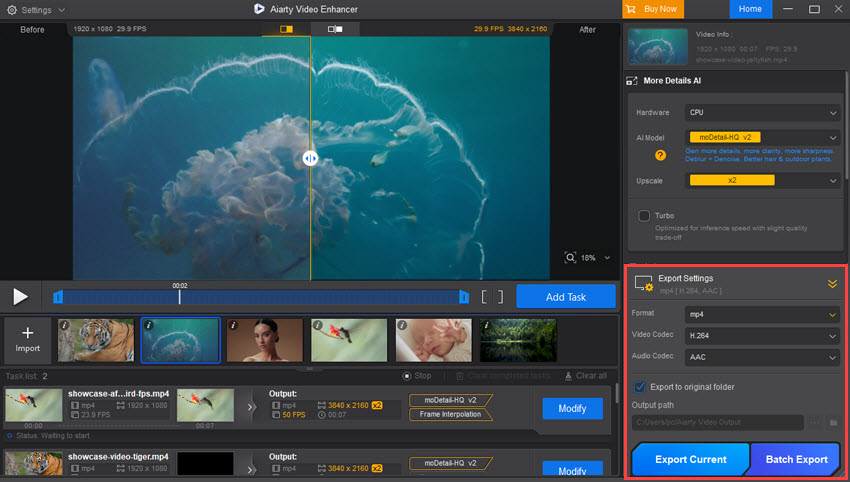
Task: Modify the showcase-video-tiger.mp4 task
Action: coord(572,470)
